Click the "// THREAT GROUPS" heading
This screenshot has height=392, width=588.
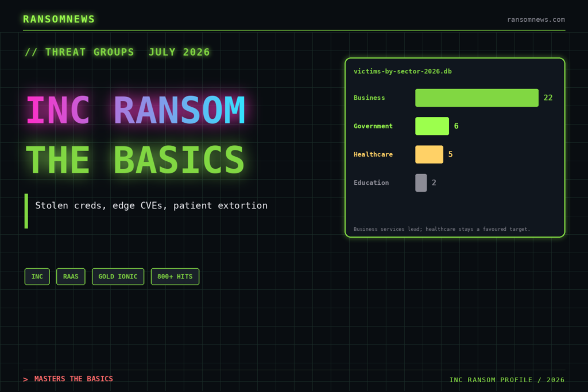pyautogui.click(x=79, y=52)
